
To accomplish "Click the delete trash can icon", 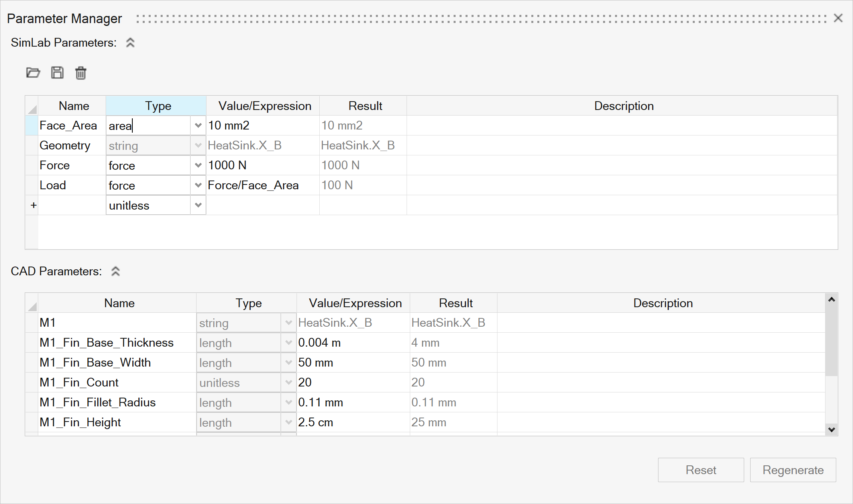I will [81, 73].
